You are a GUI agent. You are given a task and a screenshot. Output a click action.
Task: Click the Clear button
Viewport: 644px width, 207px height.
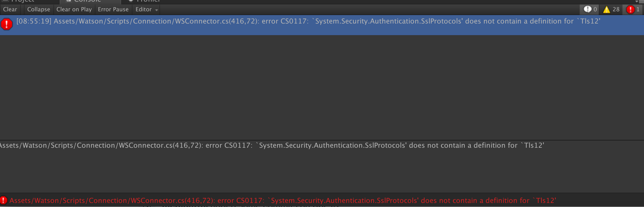[x=10, y=9]
